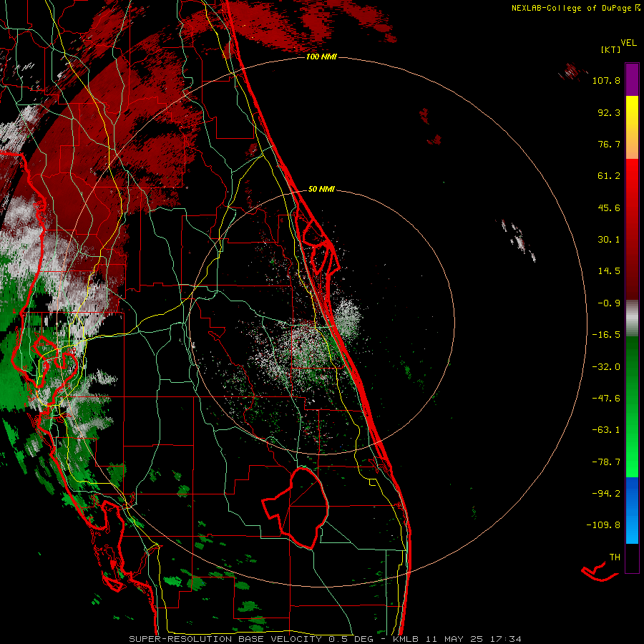The image size is (644, 644).
Task: Click the 76.7 velocity scale value
Action: (x=609, y=144)
